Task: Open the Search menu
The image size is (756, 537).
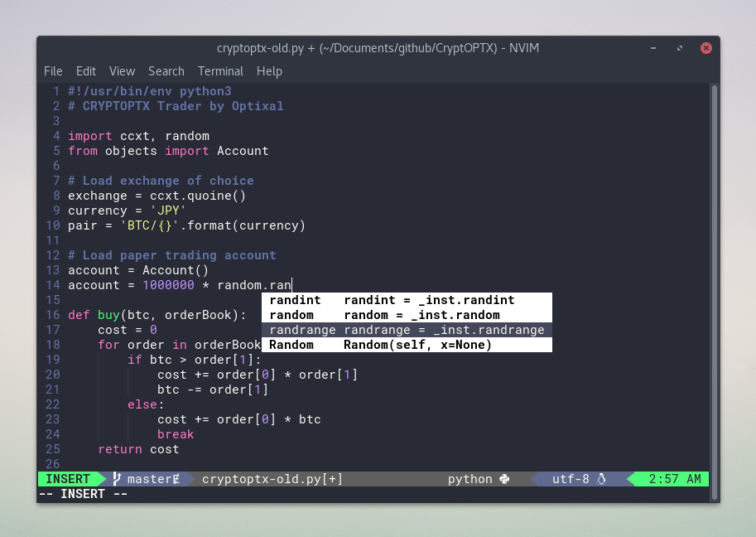Action: [x=166, y=71]
